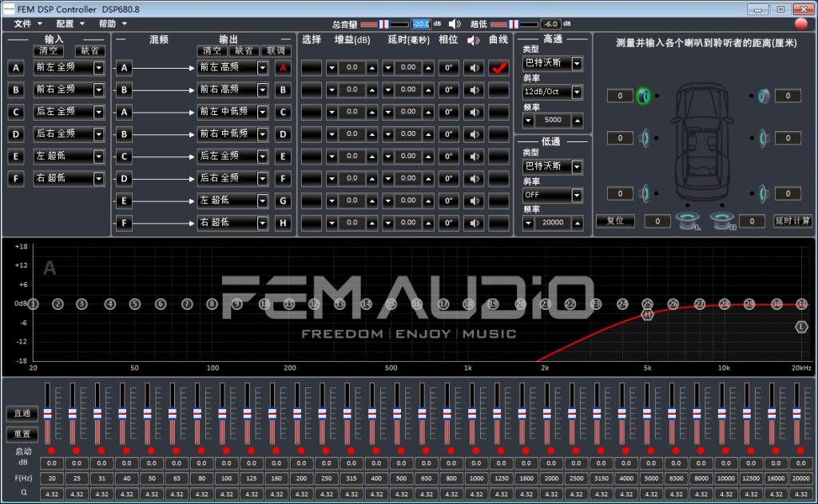The width and height of the screenshot is (818, 504).
Task: Select front-left door speaker in car diagram
Action: pos(645,138)
